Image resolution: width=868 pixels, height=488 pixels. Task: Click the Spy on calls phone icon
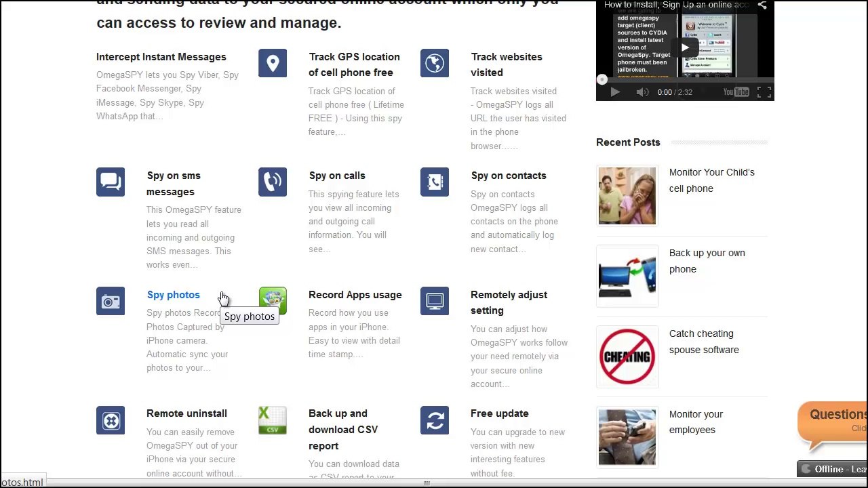tap(273, 182)
